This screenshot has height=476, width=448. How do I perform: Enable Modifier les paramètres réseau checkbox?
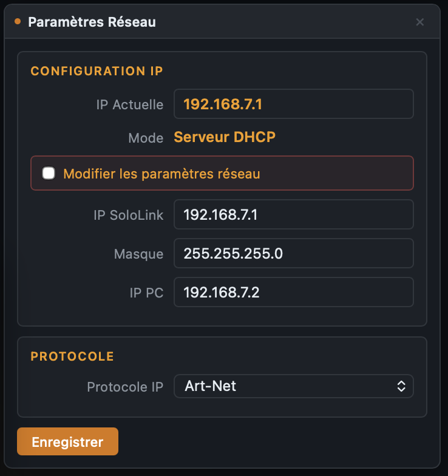click(x=49, y=174)
